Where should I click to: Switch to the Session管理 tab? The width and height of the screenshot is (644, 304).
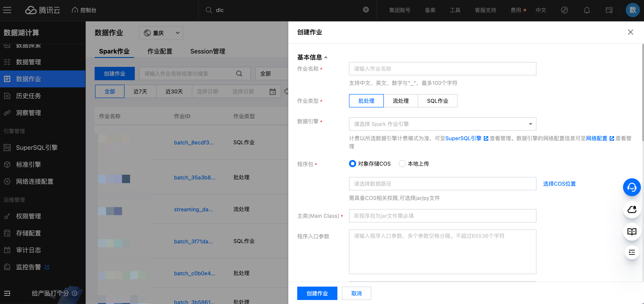coord(208,51)
